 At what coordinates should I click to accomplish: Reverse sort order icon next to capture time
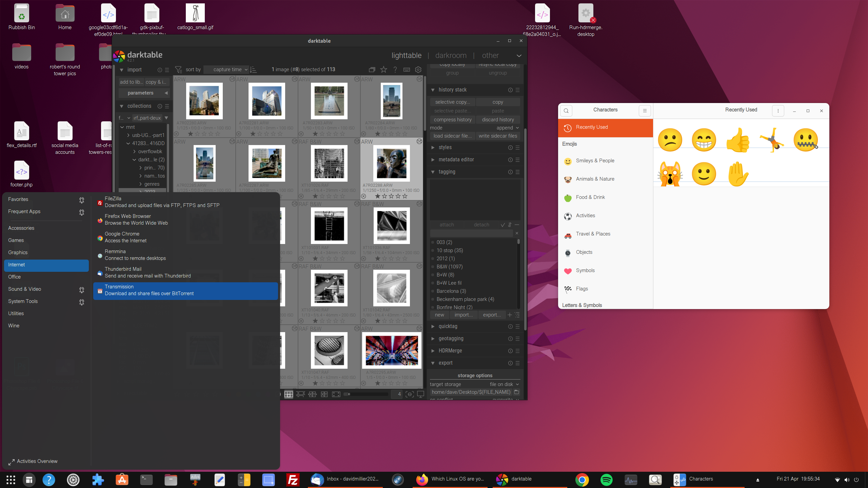[x=254, y=69]
